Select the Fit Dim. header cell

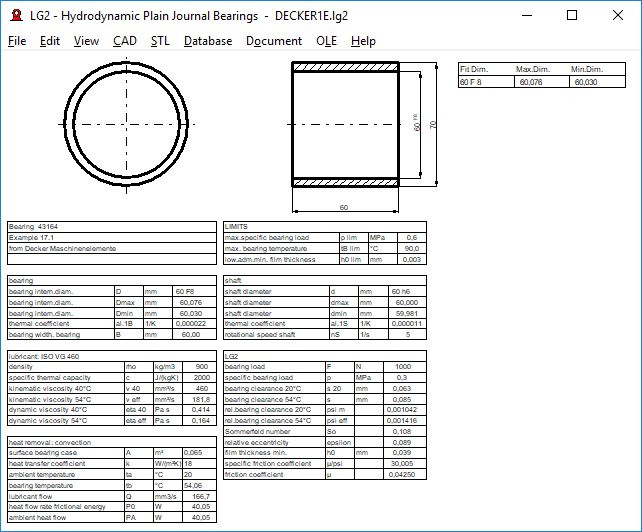476,69
